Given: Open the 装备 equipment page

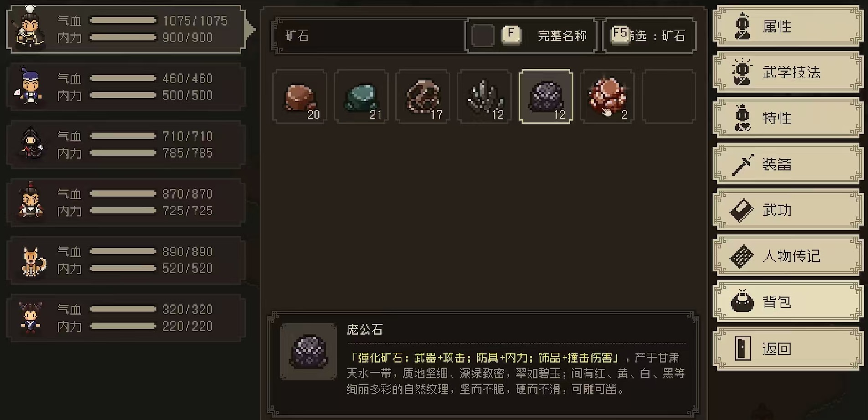Looking at the screenshot, I should [788, 164].
